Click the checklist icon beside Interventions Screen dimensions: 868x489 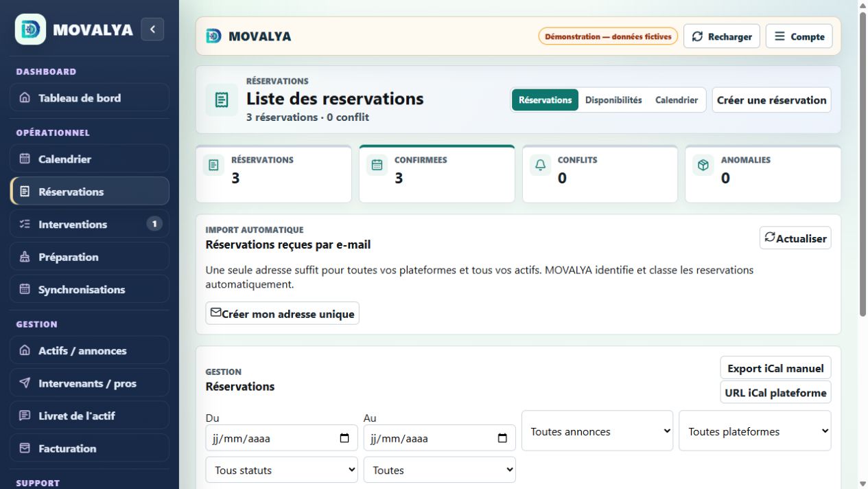25,224
